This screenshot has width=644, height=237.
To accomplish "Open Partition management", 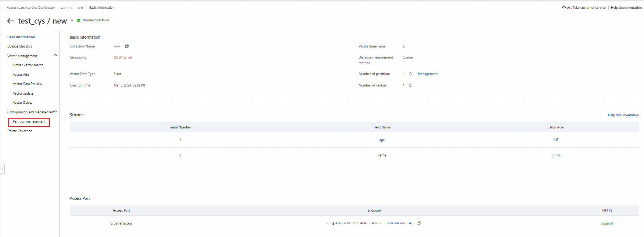I will click(29, 121).
